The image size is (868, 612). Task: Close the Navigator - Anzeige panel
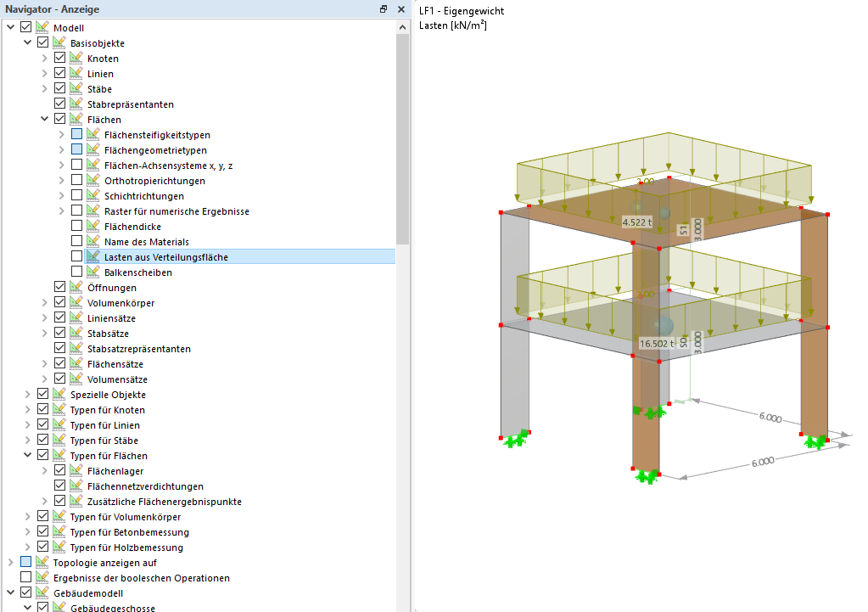[401, 8]
